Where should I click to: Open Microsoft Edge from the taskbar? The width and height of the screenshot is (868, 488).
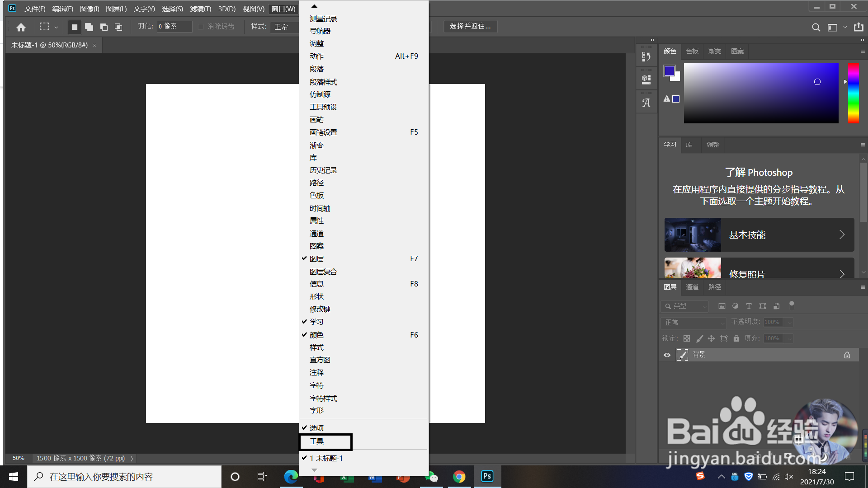291,477
